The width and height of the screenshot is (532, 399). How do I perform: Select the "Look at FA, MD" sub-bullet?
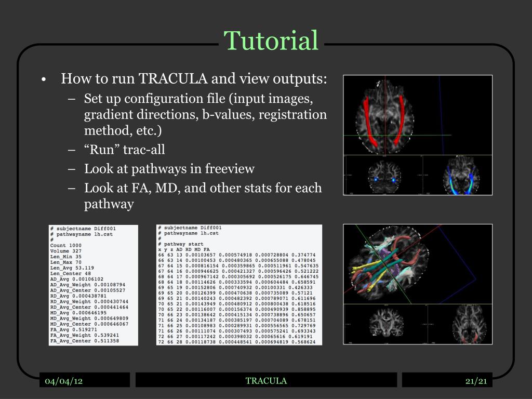point(203,196)
